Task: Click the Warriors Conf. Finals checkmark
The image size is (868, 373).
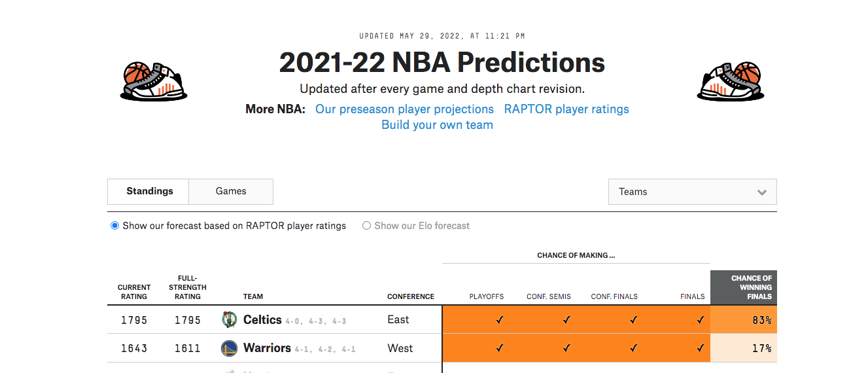Action: coord(633,348)
